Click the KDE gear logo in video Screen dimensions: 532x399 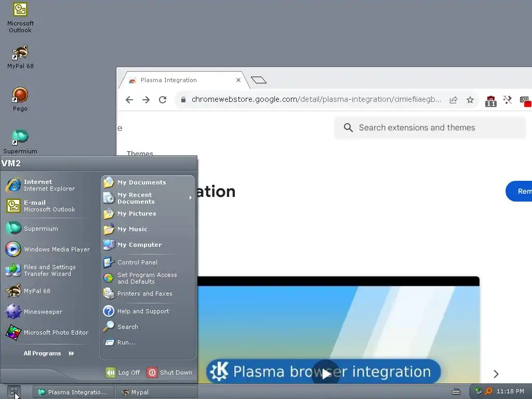click(219, 371)
